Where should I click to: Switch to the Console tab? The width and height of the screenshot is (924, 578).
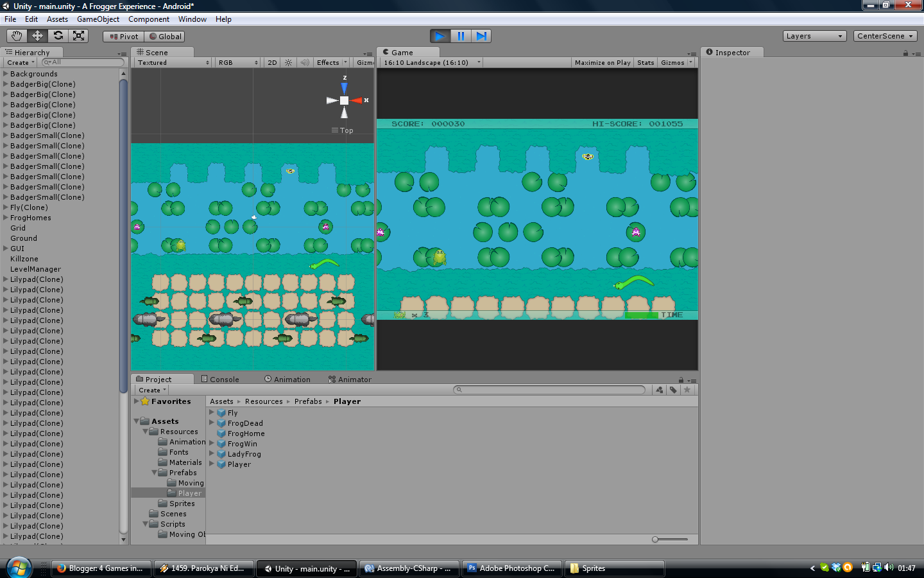coord(220,380)
